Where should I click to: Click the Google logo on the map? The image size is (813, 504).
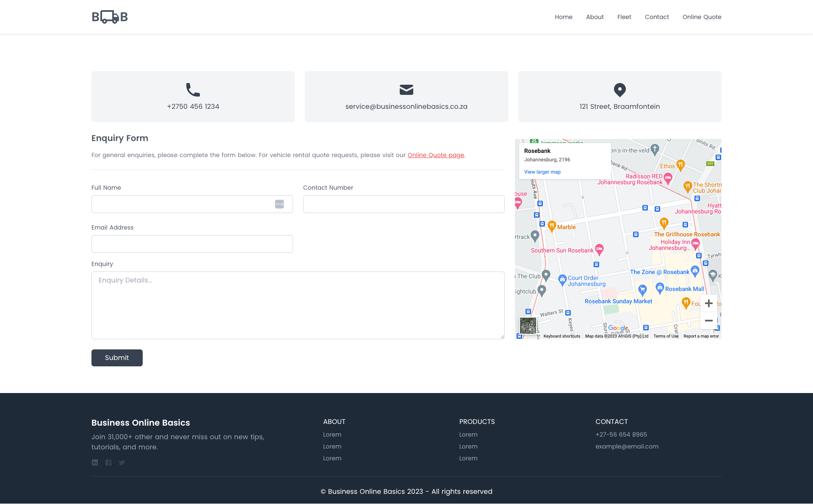tap(617, 329)
